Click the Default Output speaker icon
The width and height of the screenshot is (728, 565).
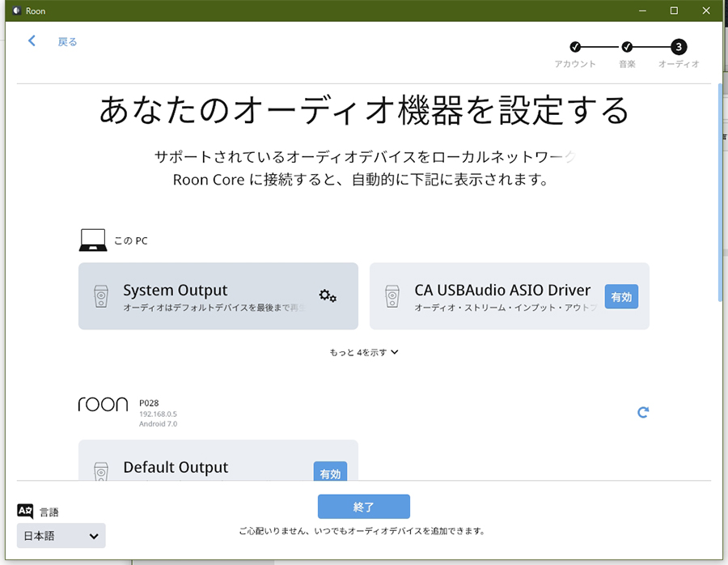tap(101, 472)
